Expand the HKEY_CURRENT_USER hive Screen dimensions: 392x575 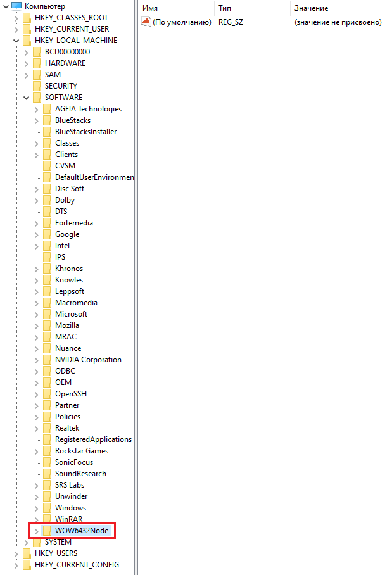[16, 29]
